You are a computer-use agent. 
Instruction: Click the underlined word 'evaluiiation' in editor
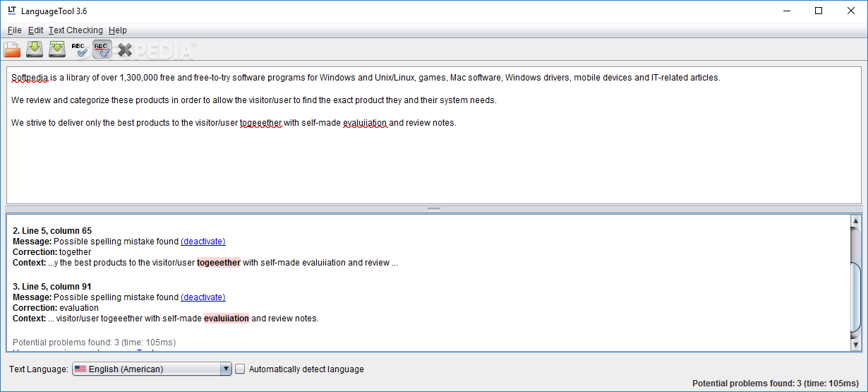pyautogui.click(x=365, y=123)
